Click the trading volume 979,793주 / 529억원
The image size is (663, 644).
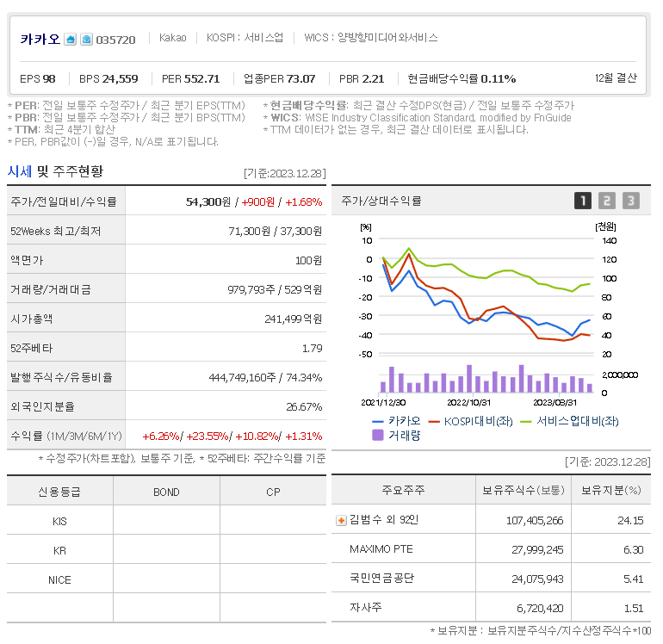coord(275,289)
